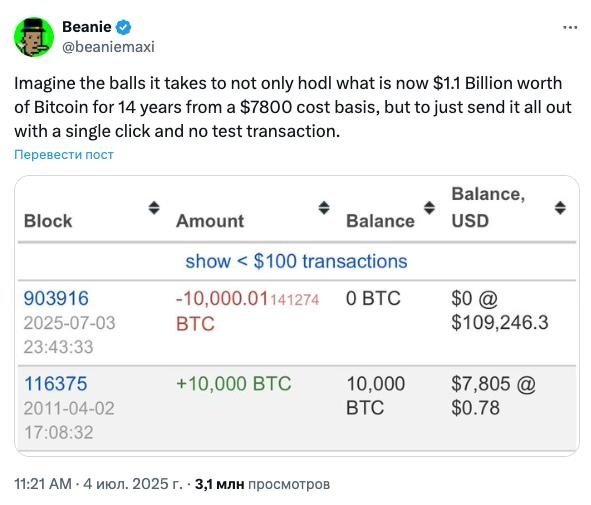The width and height of the screenshot is (591, 505).
Task: Sort by Balance using its sort arrows
Action: 429,208
